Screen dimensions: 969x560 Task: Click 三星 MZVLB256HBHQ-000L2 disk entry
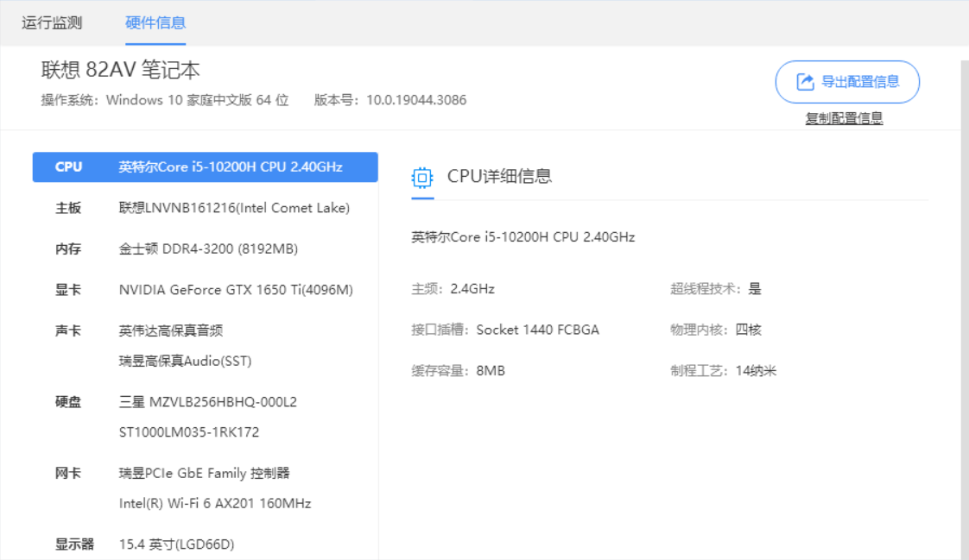tap(207, 402)
